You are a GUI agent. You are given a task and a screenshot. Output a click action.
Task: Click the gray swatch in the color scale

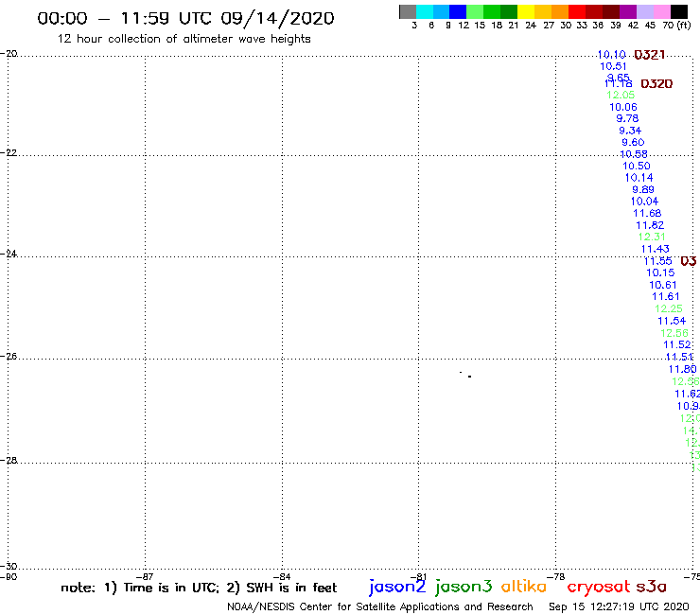pyautogui.click(x=408, y=11)
